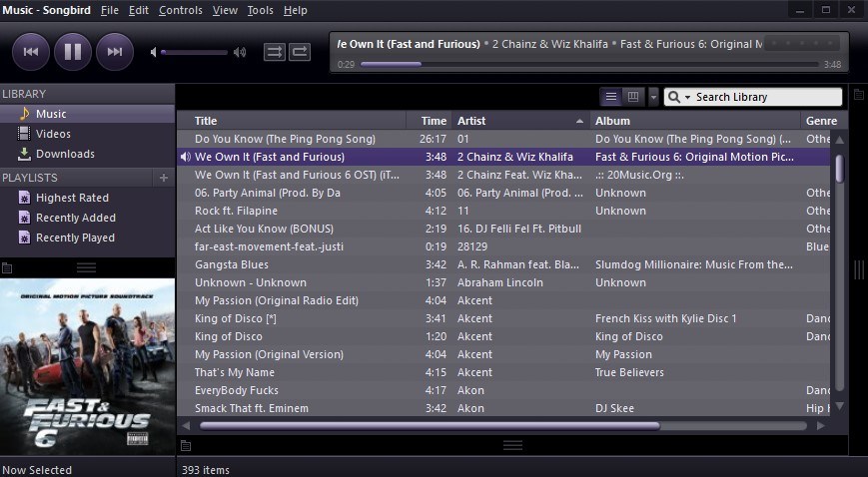Click the horizontal scrollbar left arrow
Screen dimensions: 868x477
(x=186, y=426)
